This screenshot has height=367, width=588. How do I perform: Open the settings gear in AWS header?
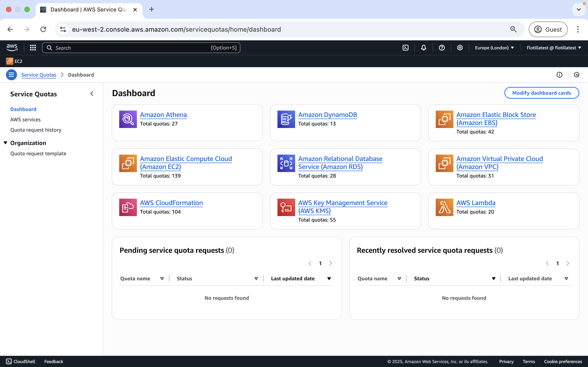tap(460, 48)
